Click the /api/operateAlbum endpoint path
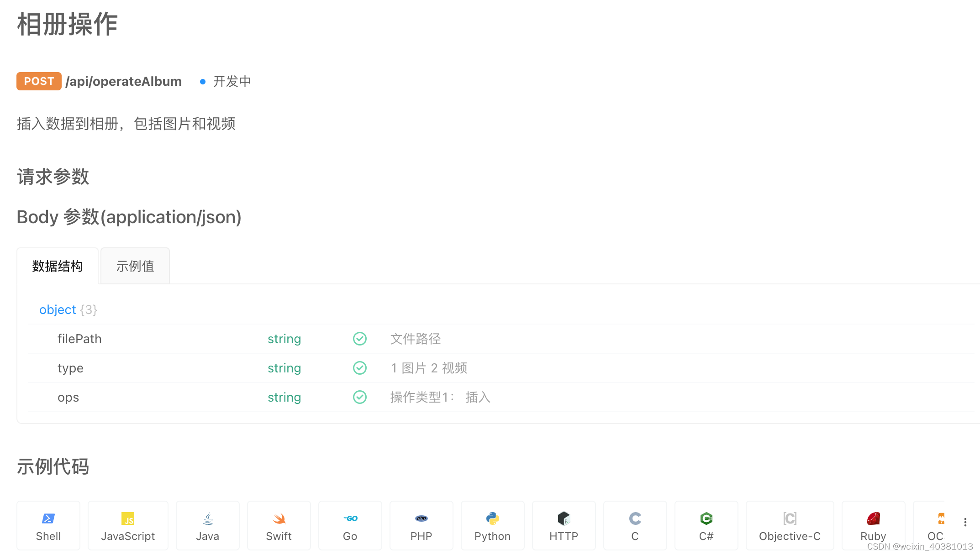 coord(123,81)
